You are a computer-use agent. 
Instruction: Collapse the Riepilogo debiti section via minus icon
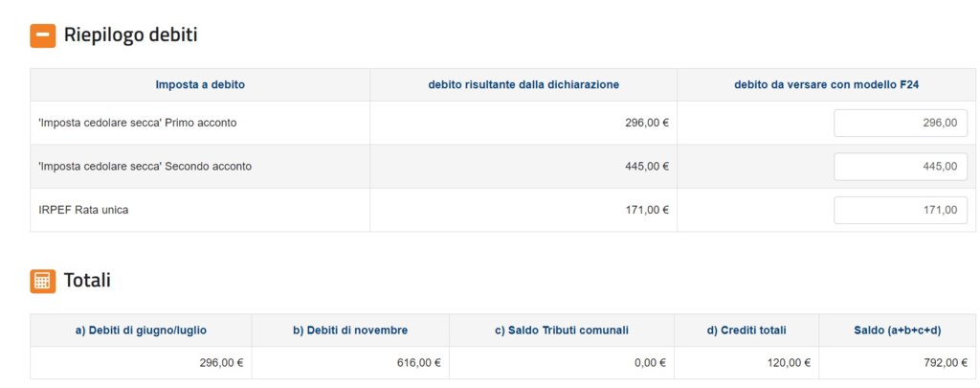coord(42,35)
